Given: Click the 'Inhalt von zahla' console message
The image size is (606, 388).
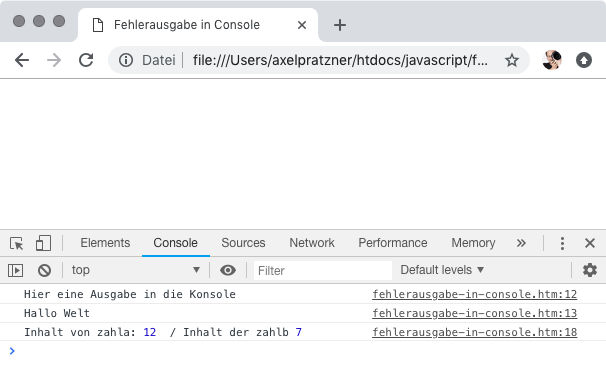Looking at the screenshot, I should [163, 332].
